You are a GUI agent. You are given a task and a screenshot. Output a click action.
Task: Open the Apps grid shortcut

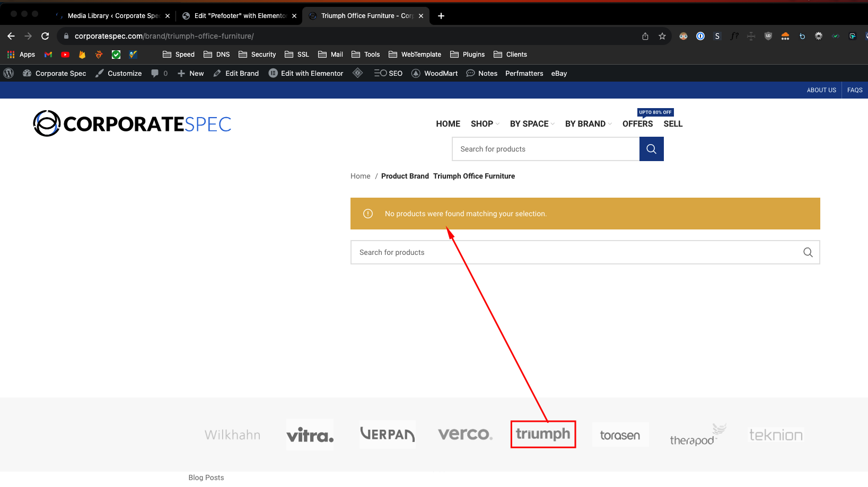[x=21, y=55]
